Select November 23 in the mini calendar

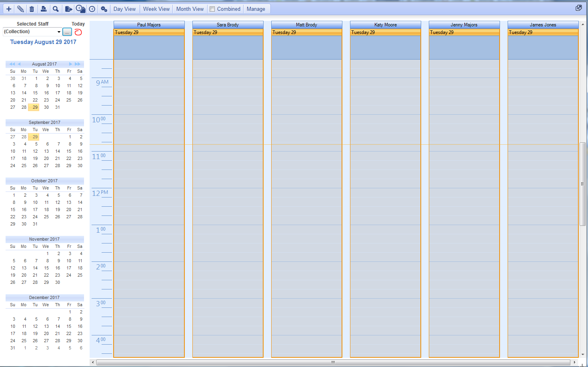[58, 275]
